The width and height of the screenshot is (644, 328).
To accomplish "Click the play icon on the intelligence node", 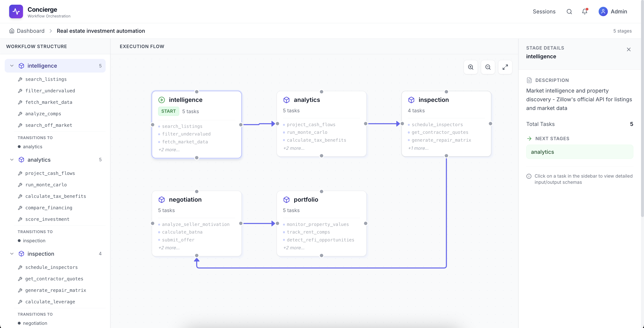I will click(162, 100).
